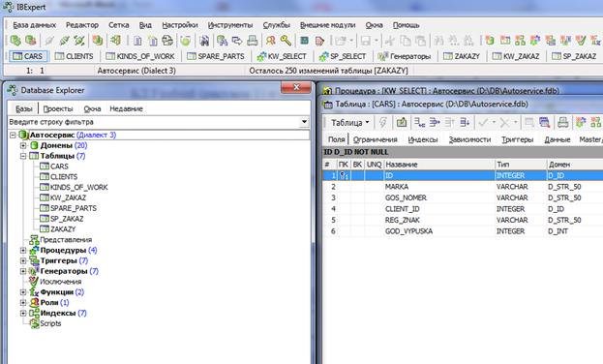Open the База данных menu

34,25
